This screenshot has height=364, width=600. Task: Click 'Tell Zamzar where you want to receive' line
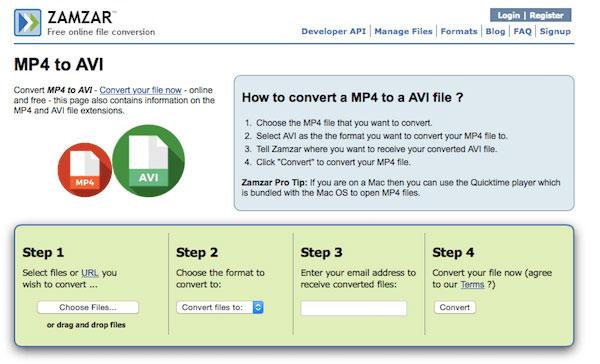377,149
